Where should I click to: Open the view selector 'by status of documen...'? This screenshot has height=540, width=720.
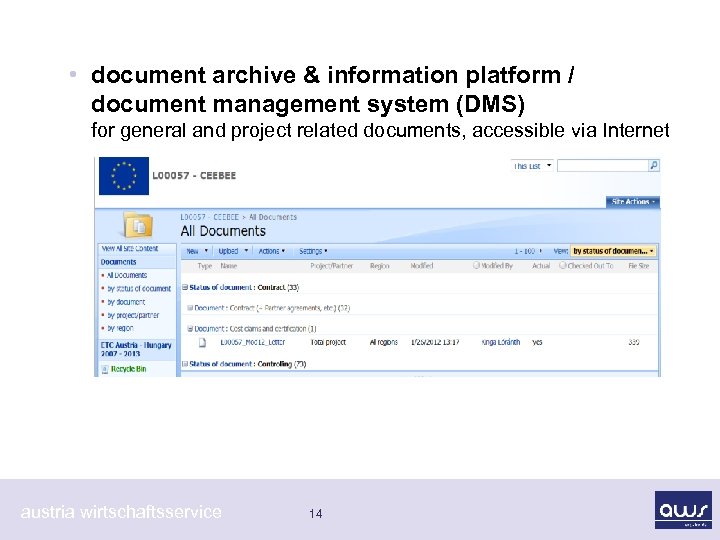pyautogui.click(x=613, y=251)
